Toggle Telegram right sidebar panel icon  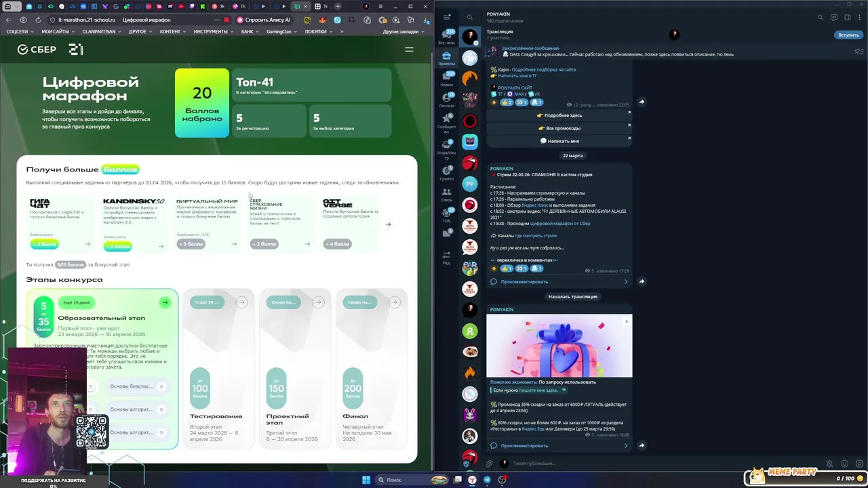[847, 17]
